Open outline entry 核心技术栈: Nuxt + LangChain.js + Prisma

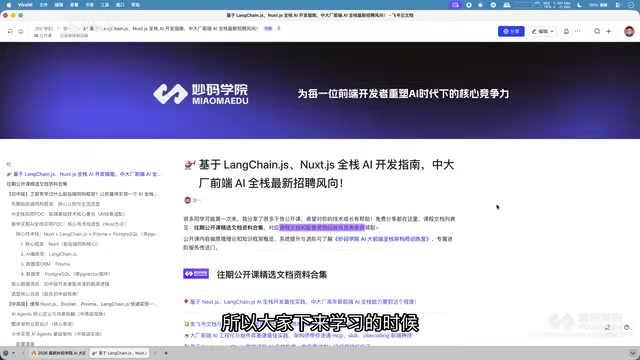coord(87,234)
